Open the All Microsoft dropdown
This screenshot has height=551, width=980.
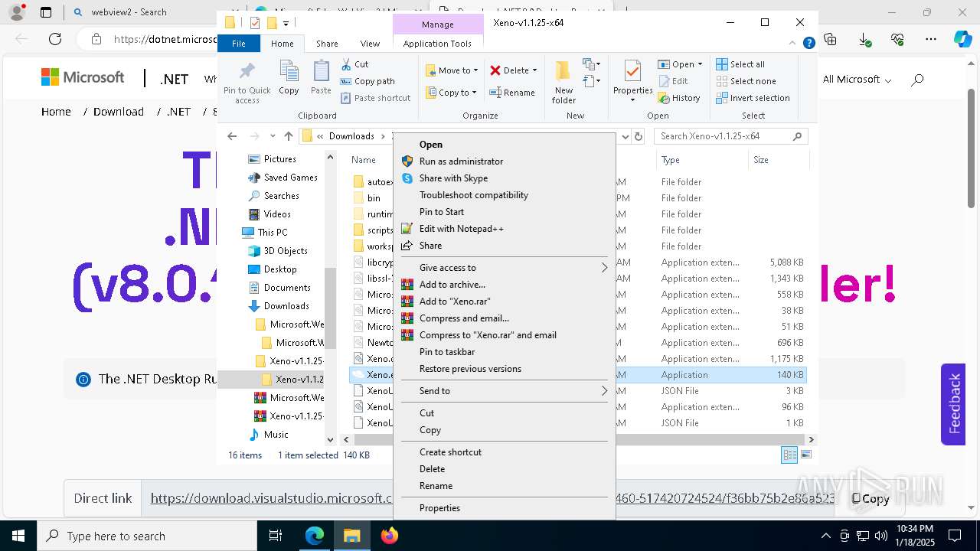[857, 80]
